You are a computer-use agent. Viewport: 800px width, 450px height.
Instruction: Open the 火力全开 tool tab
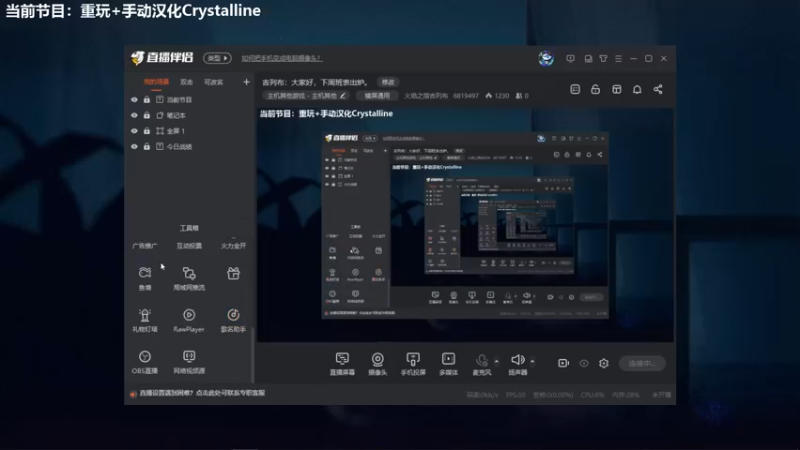(233, 246)
